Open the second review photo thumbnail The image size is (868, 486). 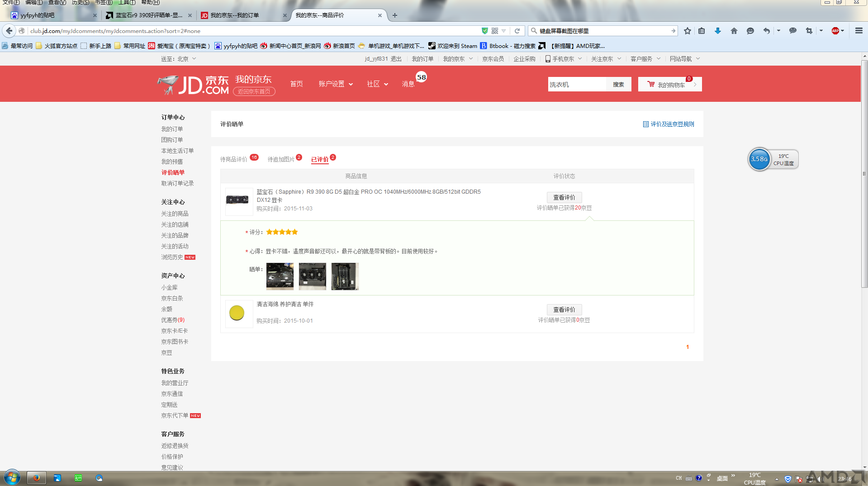[312, 276]
